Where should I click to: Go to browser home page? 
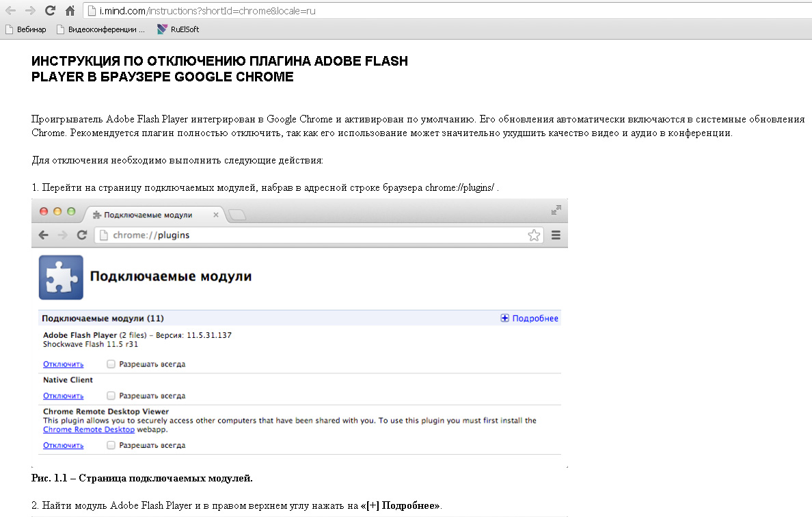pos(70,10)
